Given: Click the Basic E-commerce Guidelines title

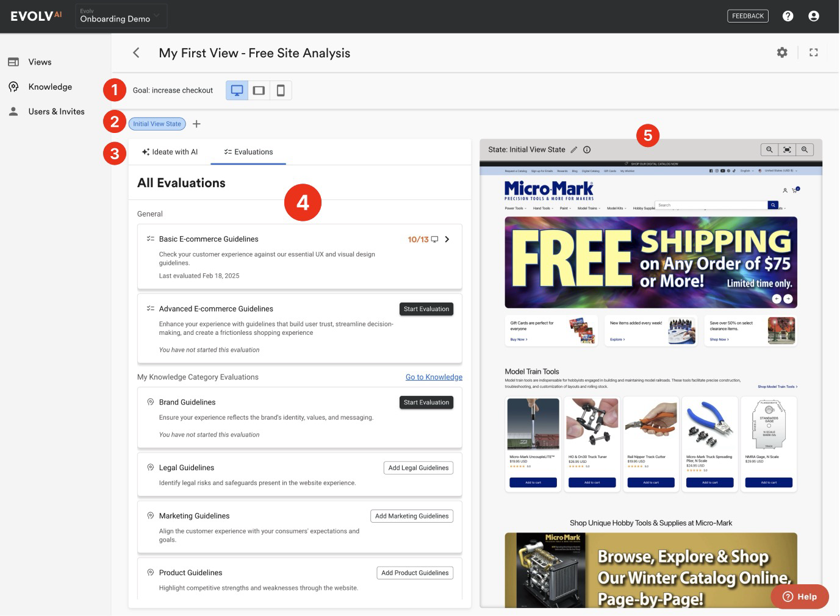Looking at the screenshot, I should point(209,239).
